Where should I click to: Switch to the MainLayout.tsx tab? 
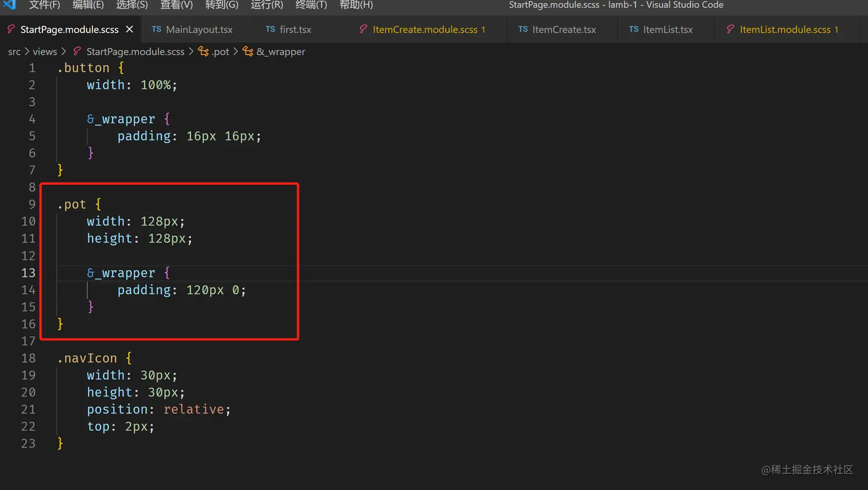click(199, 30)
